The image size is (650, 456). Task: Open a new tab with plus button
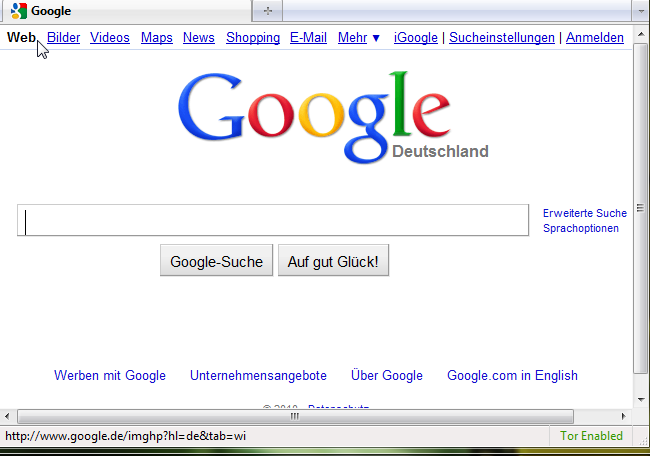click(267, 11)
